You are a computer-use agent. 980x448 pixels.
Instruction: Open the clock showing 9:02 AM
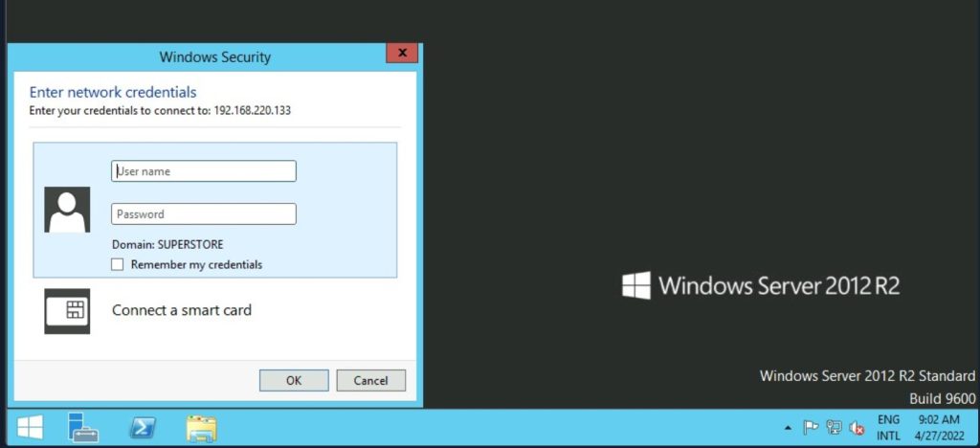[x=938, y=428]
